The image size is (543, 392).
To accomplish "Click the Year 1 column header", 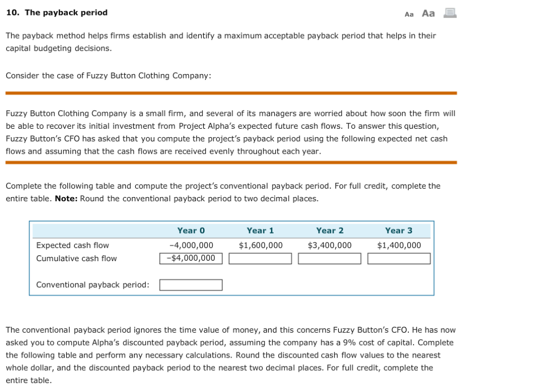I will point(260,230).
